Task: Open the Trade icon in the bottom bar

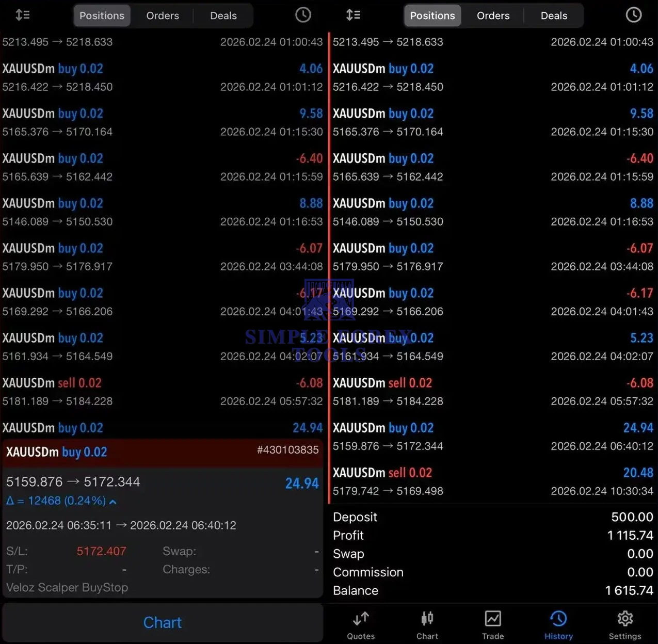Action: [x=493, y=624]
